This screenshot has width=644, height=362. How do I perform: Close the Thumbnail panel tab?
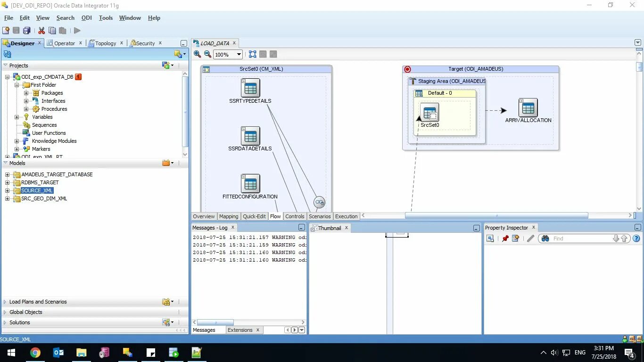(x=346, y=228)
